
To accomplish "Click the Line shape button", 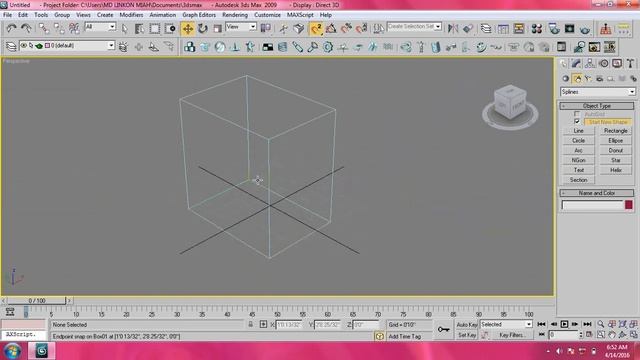I will coord(578,131).
